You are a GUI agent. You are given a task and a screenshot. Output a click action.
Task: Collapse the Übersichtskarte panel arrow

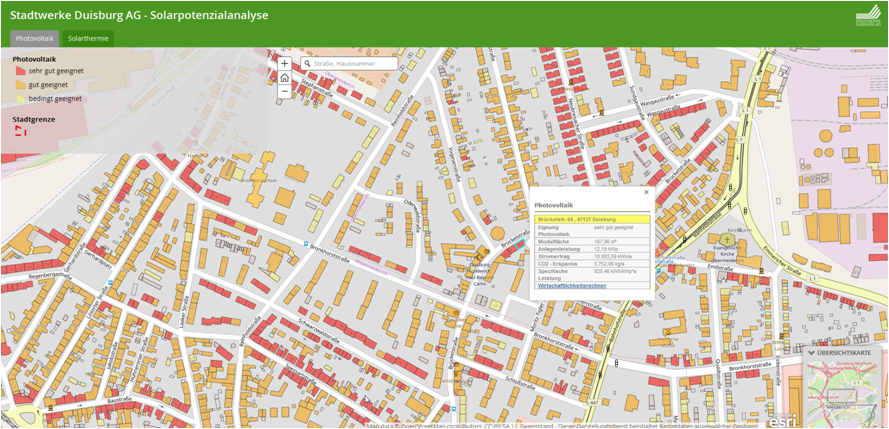[811, 352]
